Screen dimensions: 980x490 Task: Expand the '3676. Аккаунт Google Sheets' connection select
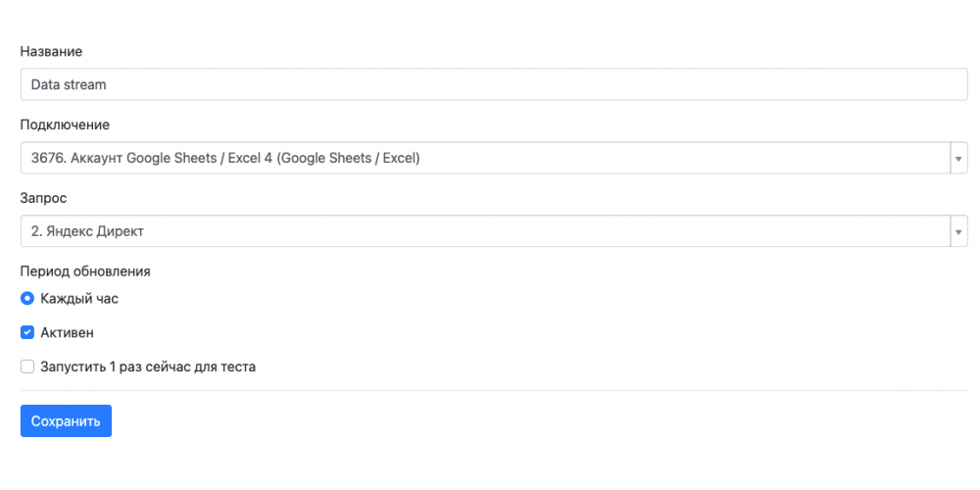coord(494,158)
